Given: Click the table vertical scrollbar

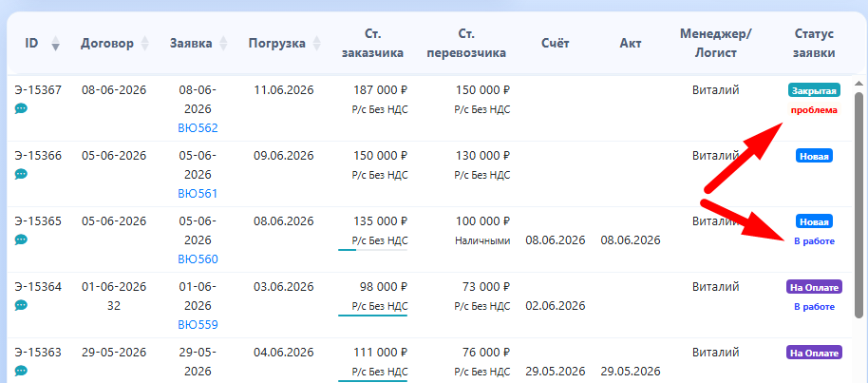Looking at the screenshot, I should (x=859, y=205).
